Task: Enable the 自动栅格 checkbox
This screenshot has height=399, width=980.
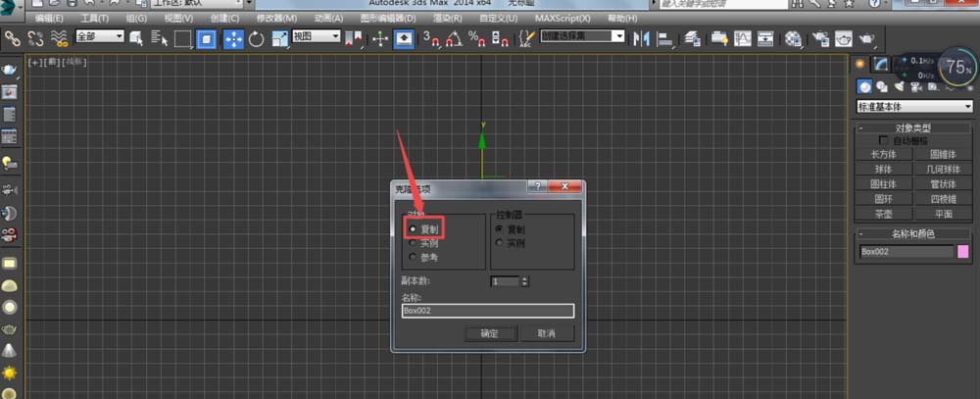Action: [x=885, y=141]
